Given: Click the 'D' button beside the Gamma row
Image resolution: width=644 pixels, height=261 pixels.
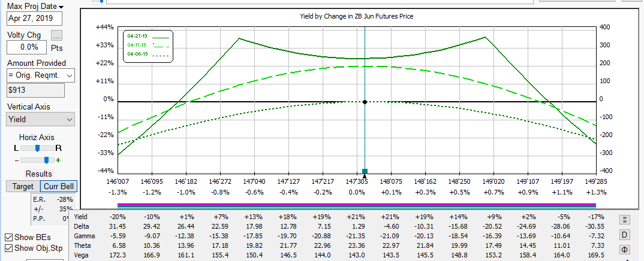Looking at the screenshot, I should (x=625, y=235).
